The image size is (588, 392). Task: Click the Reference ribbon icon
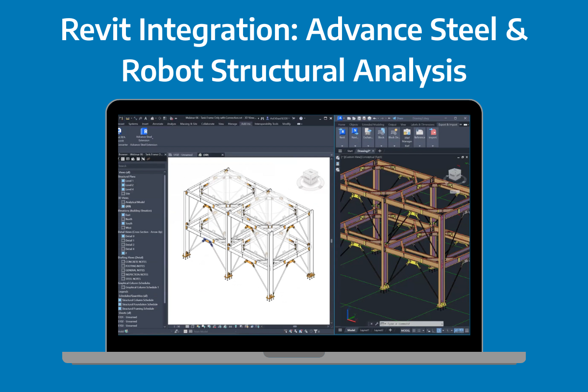(x=419, y=132)
